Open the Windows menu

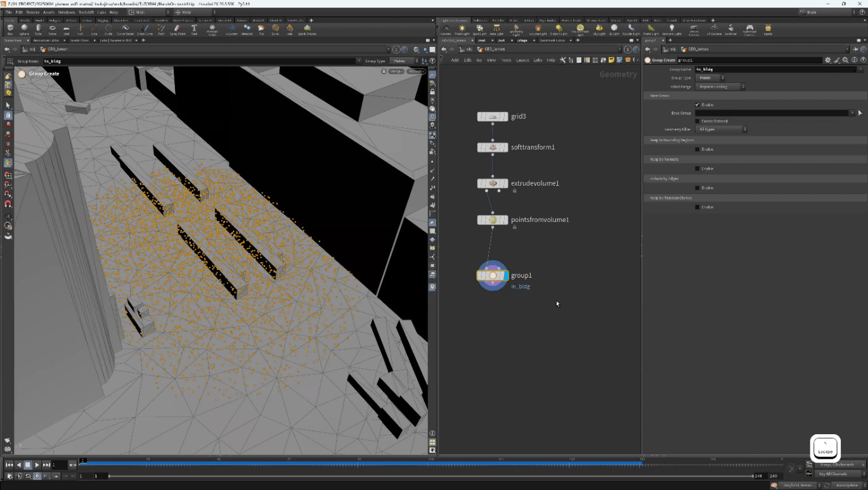coord(66,12)
